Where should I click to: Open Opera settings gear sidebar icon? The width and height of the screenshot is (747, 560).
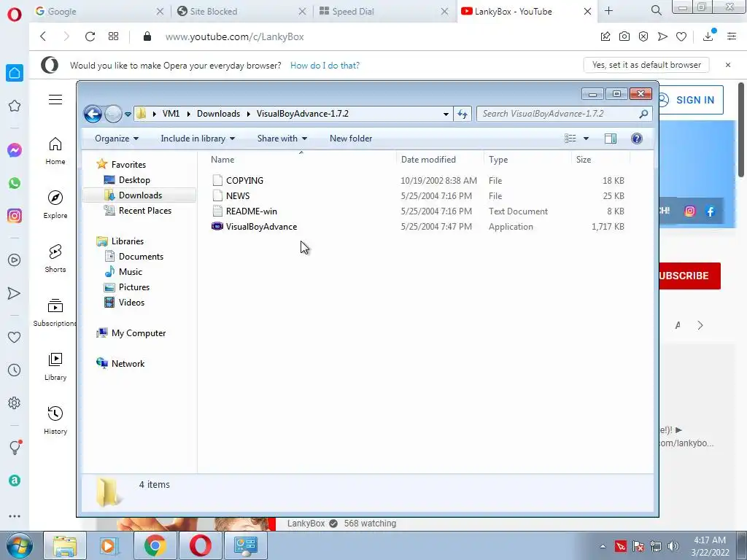point(15,402)
